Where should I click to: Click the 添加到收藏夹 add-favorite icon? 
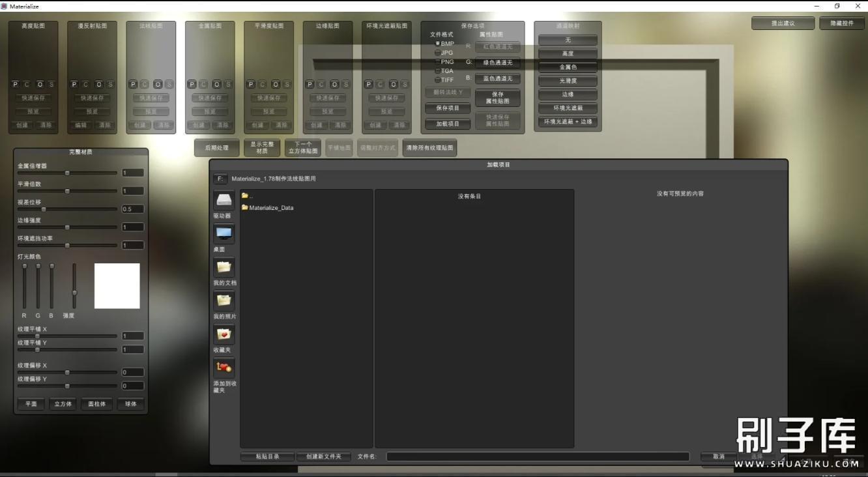coord(224,368)
